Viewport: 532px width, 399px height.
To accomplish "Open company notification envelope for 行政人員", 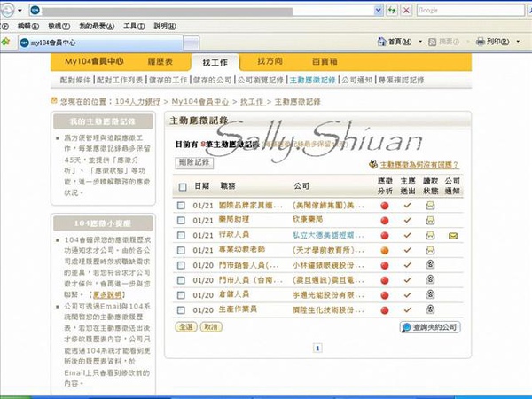I will tap(453, 236).
